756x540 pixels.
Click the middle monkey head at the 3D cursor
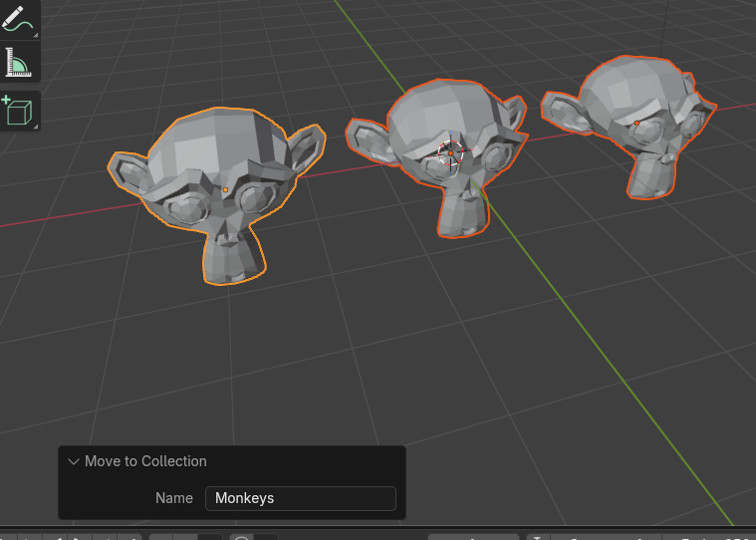click(437, 156)
